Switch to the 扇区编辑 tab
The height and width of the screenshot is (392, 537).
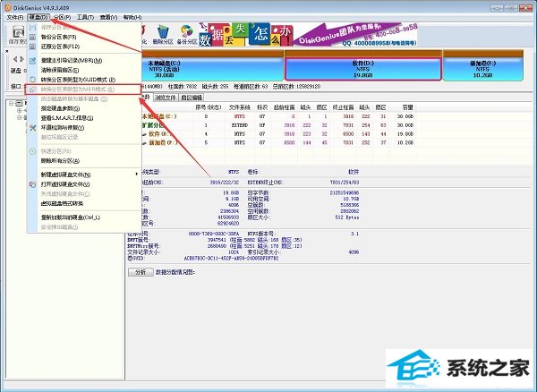point(192,98)
